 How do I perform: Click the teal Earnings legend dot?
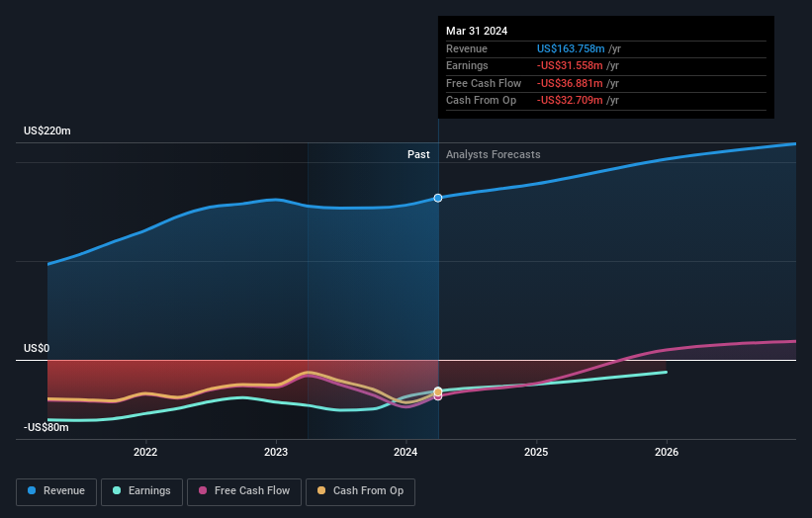click(117, 490)
